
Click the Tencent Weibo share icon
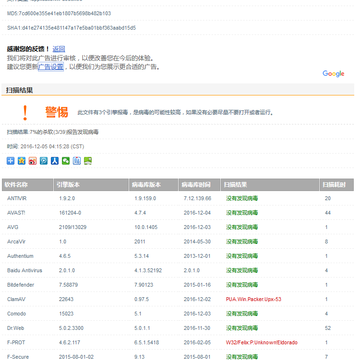pyautogui.click(x=44, y=161)
